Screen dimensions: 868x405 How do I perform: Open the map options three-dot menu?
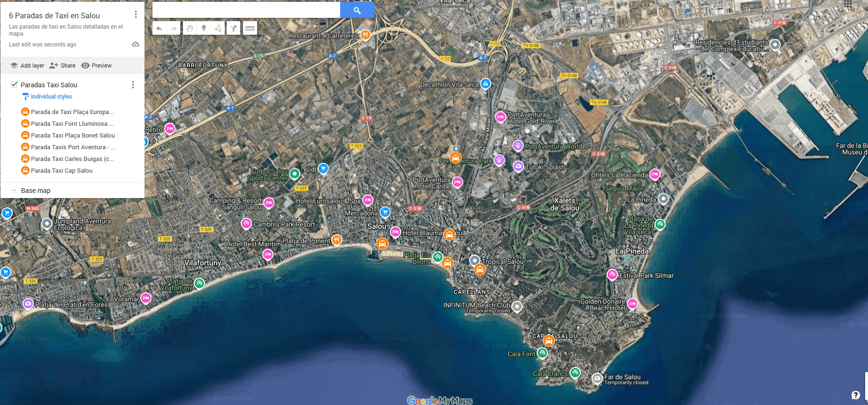point(136,15)
